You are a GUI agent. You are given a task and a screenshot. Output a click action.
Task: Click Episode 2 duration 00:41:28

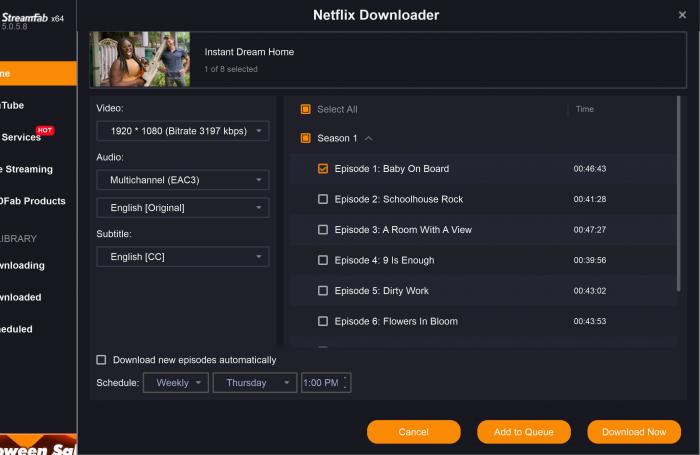(590, 199)
